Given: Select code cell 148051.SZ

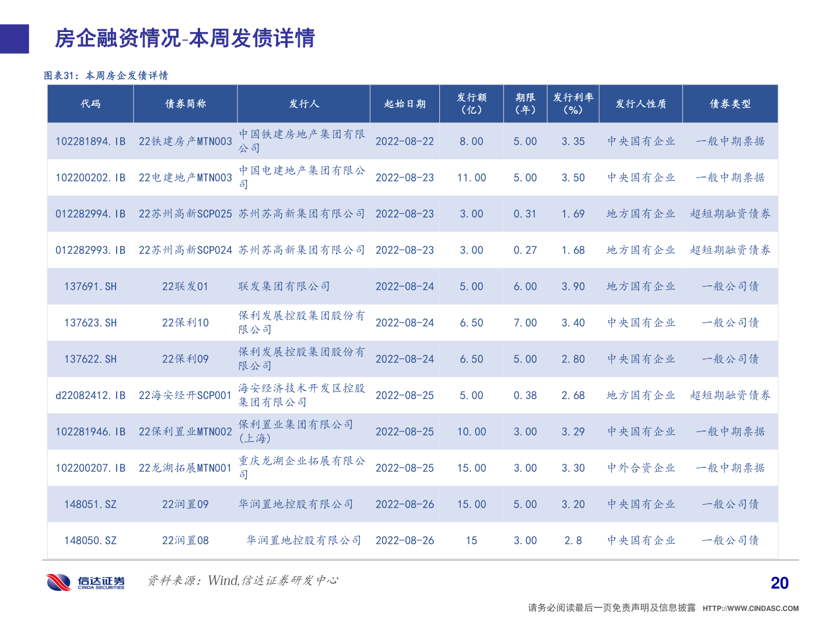Looking at the screenshot, I should (x=90, y=504).
